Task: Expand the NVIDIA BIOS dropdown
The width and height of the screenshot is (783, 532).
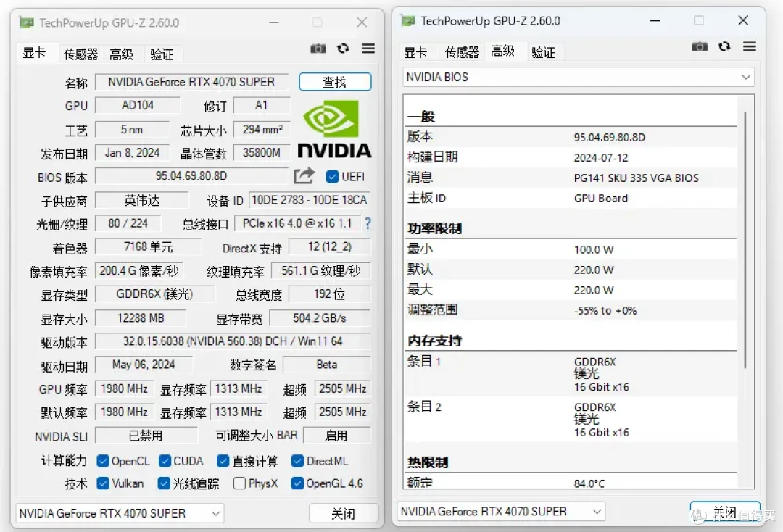Action: coord(579,78)
